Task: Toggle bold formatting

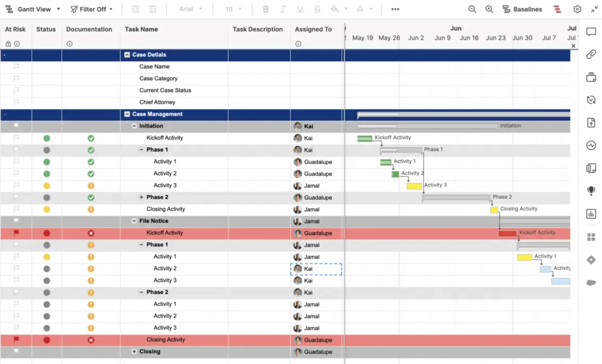Action: (x=265, y=9)
